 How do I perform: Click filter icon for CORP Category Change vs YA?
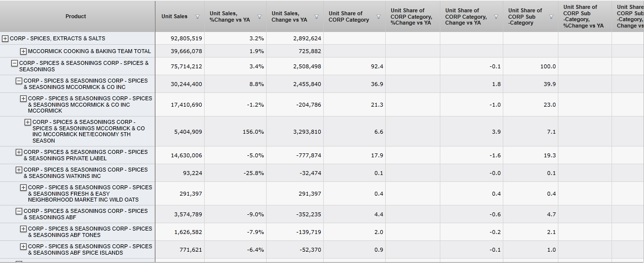coord(496,17)
